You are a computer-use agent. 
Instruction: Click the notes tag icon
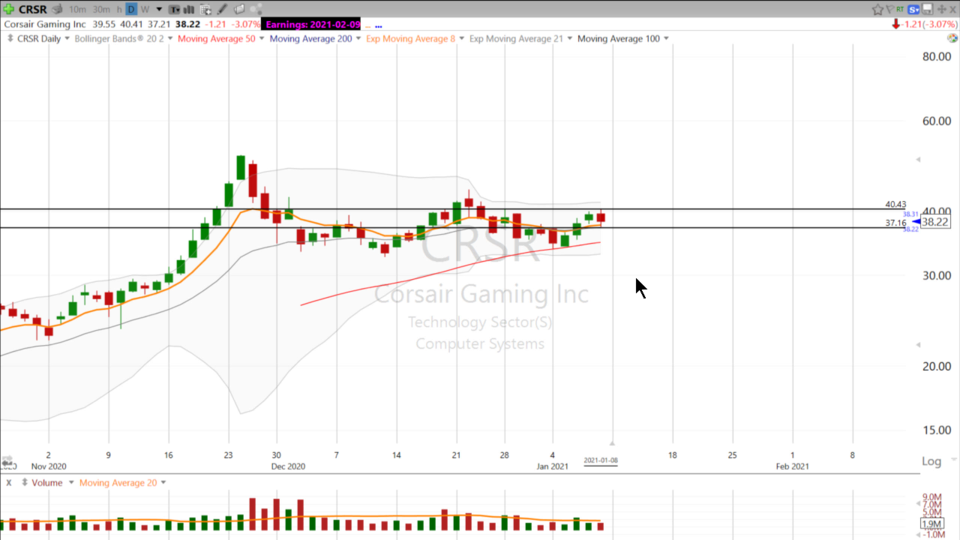[x=239, y=9]
